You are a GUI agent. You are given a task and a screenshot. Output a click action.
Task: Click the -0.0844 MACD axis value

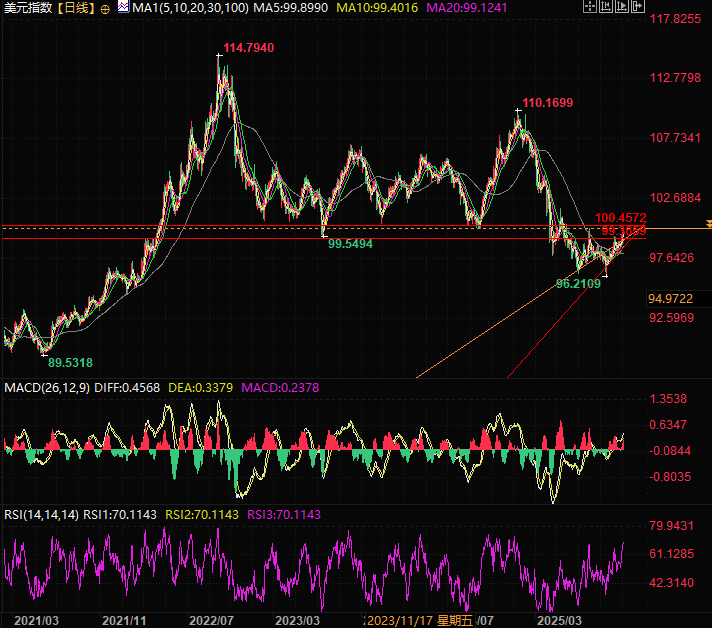coord(670,450)
